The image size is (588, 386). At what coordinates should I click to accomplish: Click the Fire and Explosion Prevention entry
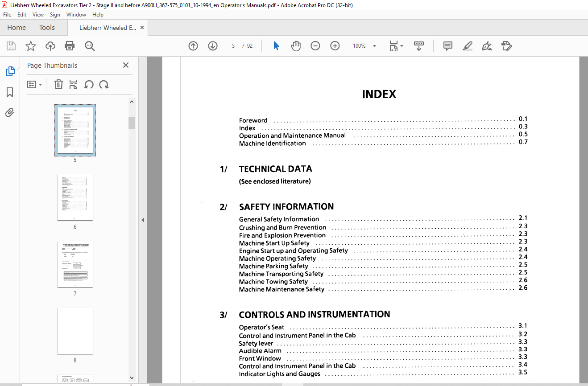point(383,235)
